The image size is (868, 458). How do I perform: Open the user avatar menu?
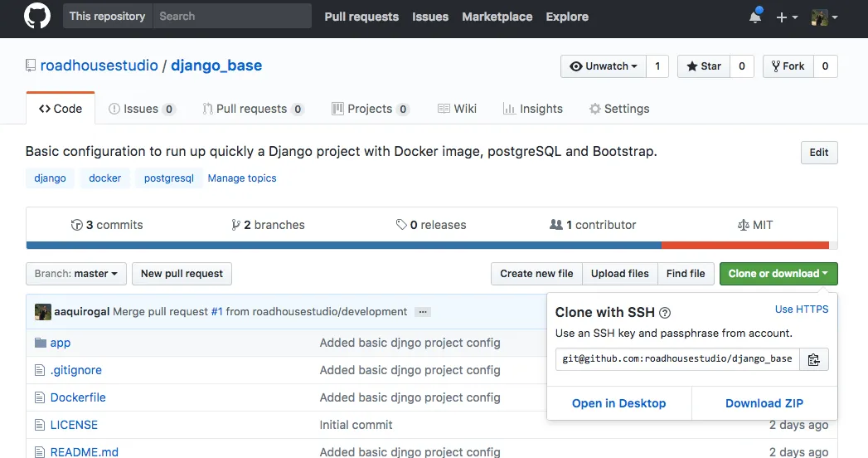(824, 17)
